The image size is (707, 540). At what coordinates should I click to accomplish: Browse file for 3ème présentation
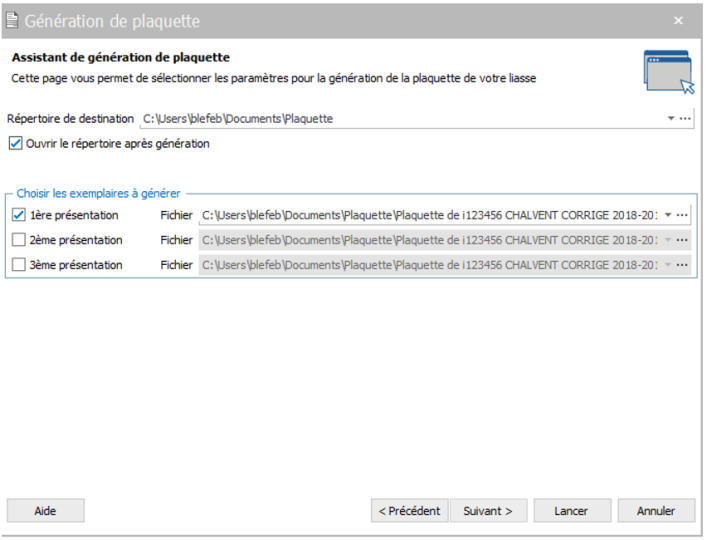(x=682, y=265)
